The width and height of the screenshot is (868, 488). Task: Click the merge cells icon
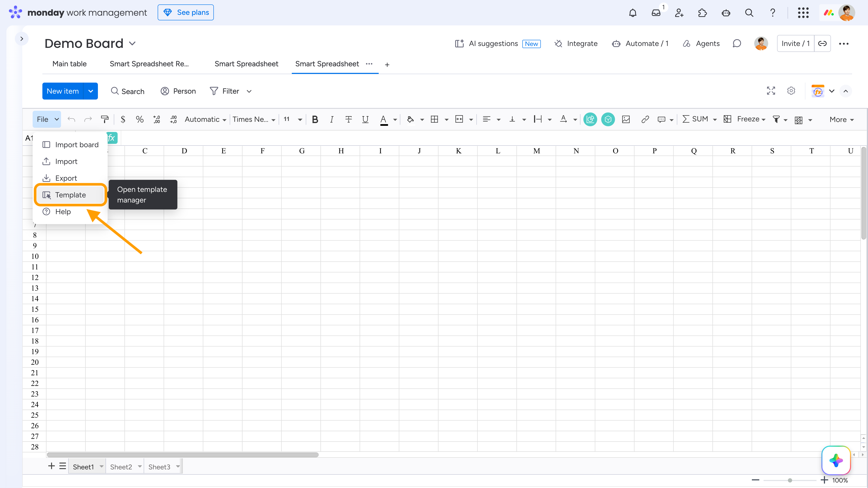(459, 119)
